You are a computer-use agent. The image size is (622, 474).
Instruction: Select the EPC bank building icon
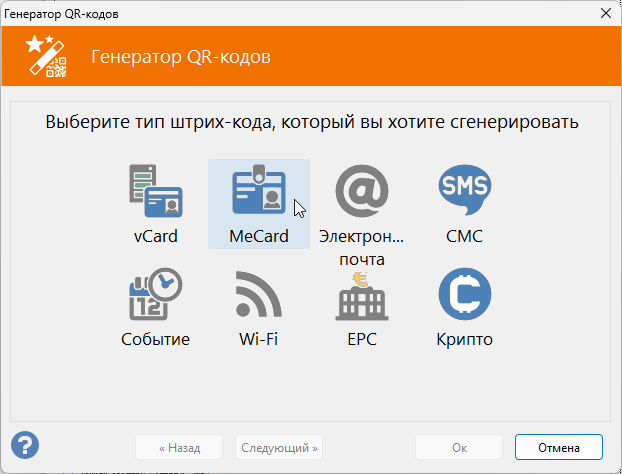tap(361, 294)
